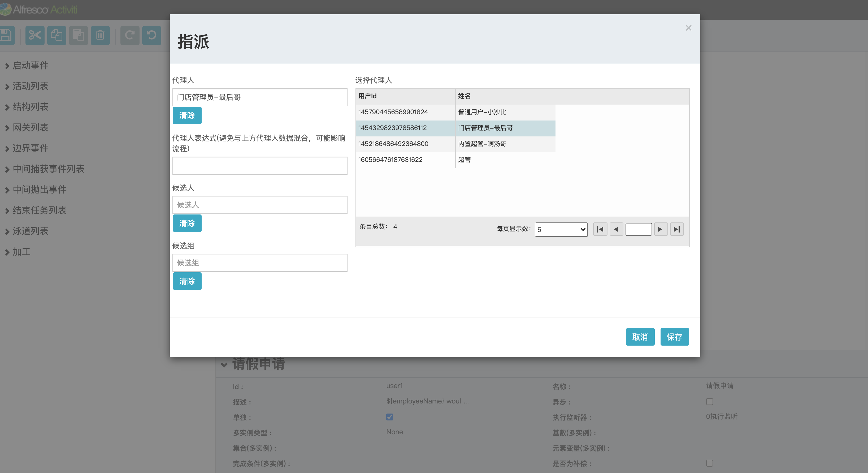Expand the 启动事件 palette group
868x473 pixels.
(30, 65)
